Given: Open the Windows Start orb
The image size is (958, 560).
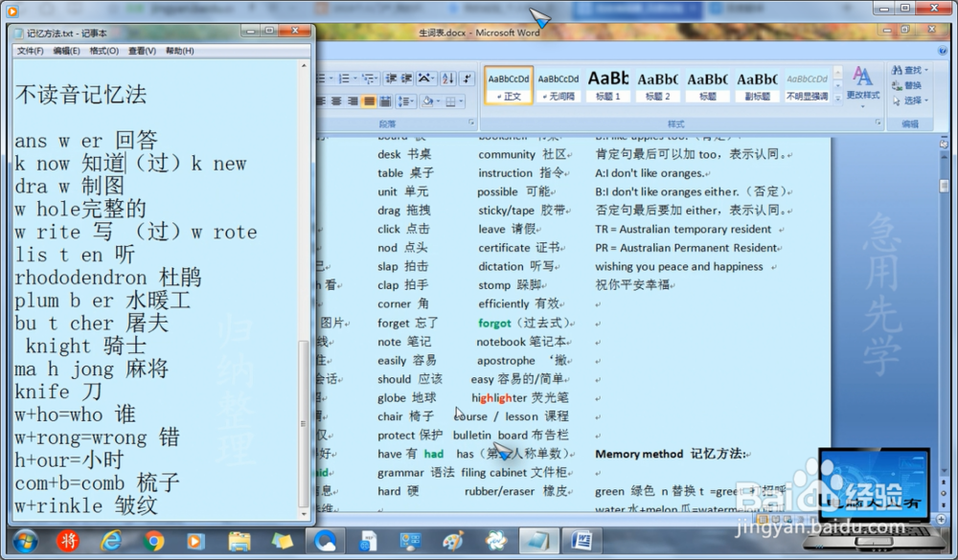Looking at the screenshot, I should [25, 541].
